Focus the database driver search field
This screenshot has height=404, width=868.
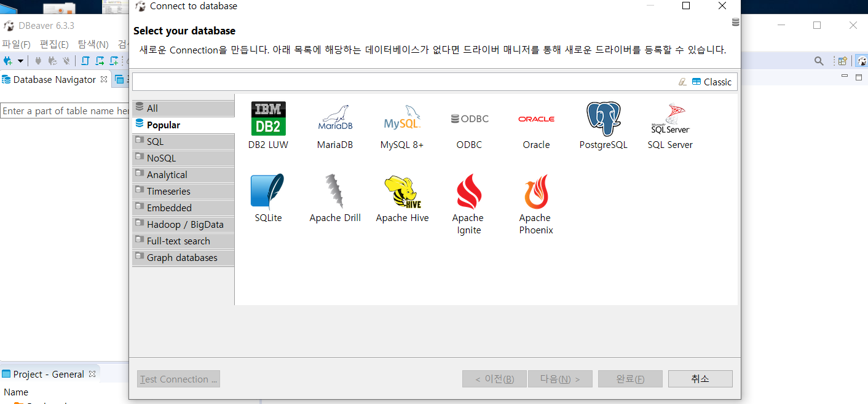(404, 82)
